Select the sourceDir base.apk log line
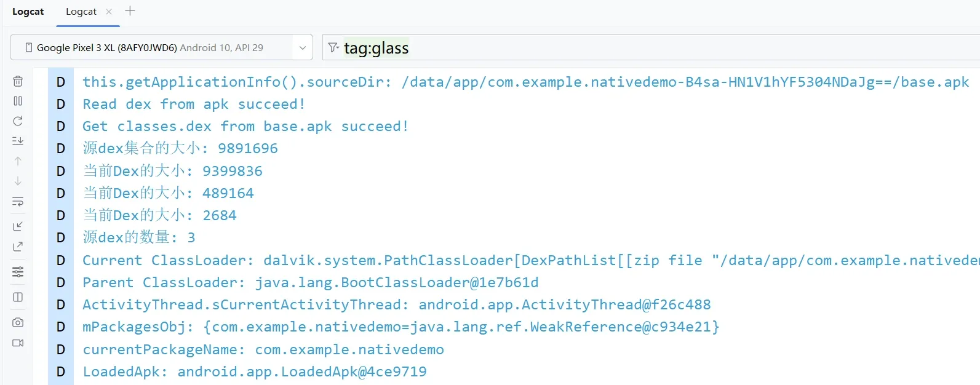Viewport: 980px width, 385px height. (x=526, y=82)
